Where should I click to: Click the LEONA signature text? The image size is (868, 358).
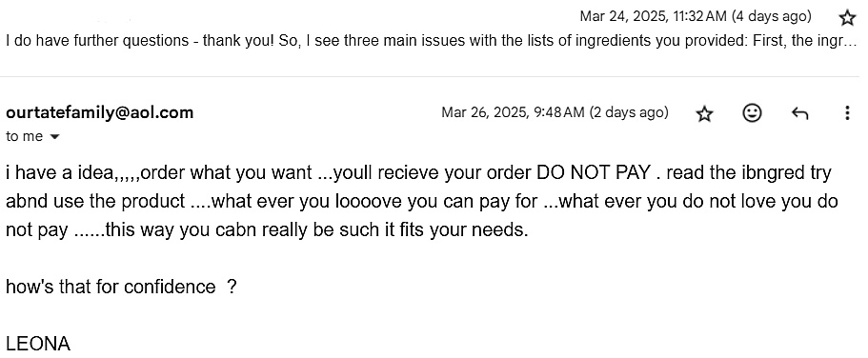tap(38, 344)
